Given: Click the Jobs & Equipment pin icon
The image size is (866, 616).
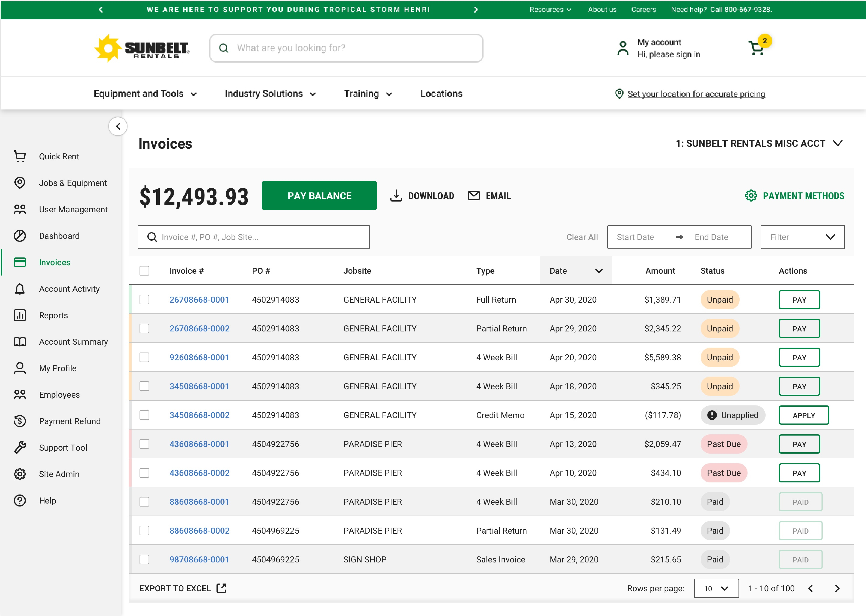Looking at the screenshot, I should (20, 183).
